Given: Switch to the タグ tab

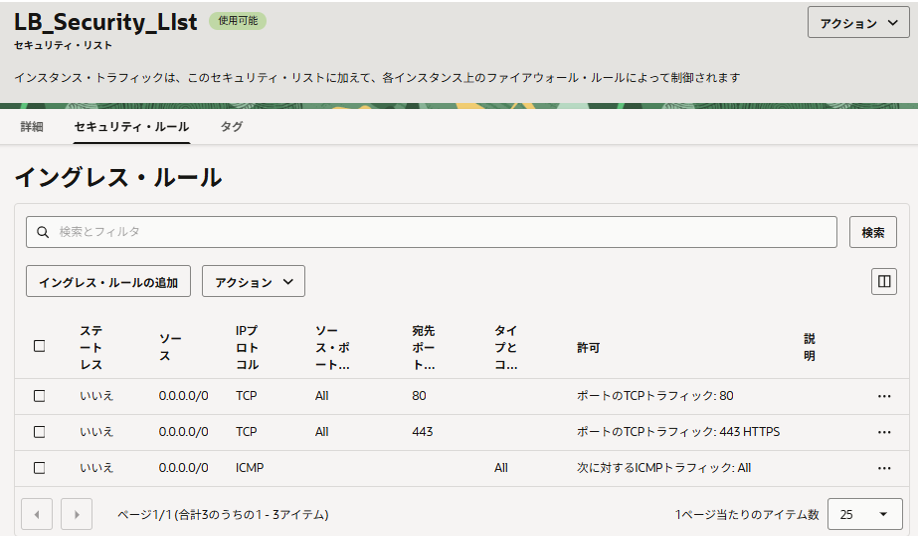Looking at the screenshot, I should [x=231, y=127].
